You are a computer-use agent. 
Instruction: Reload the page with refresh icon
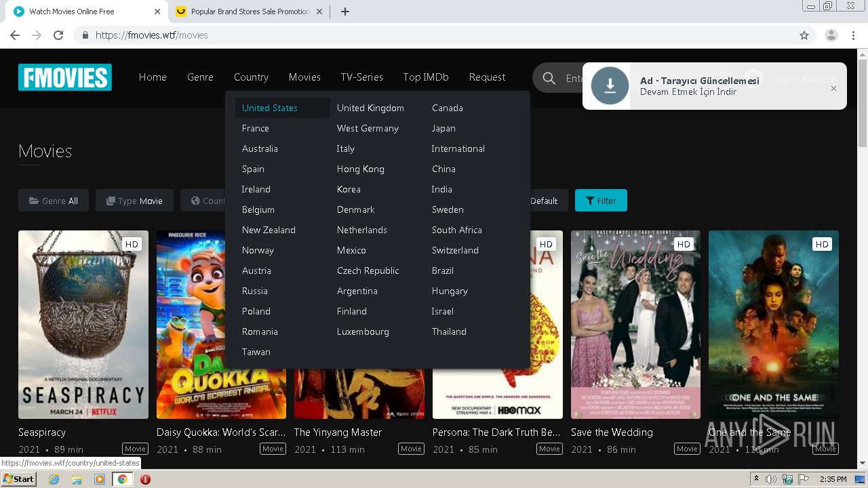point(58,35)
